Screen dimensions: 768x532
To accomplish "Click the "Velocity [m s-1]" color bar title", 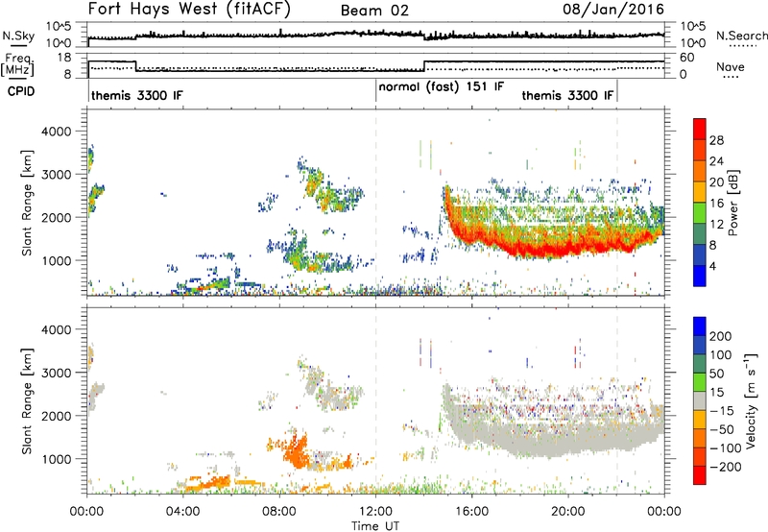I will point(750,400).
